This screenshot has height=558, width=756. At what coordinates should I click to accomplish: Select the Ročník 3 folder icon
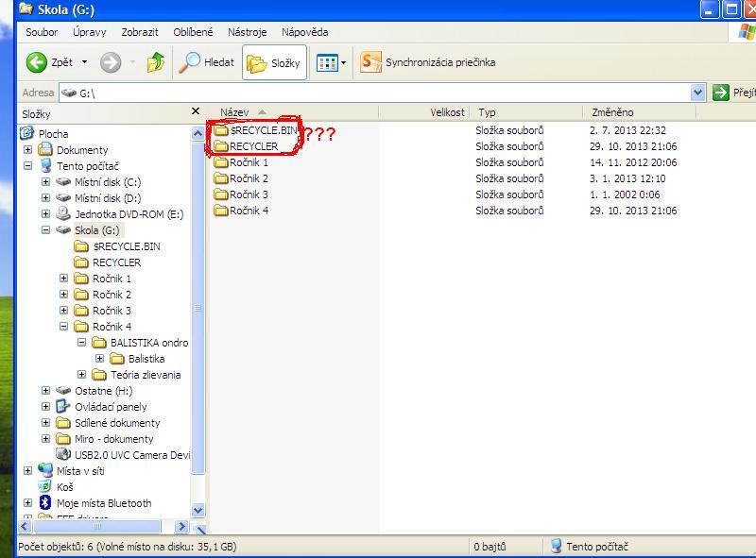222,194
